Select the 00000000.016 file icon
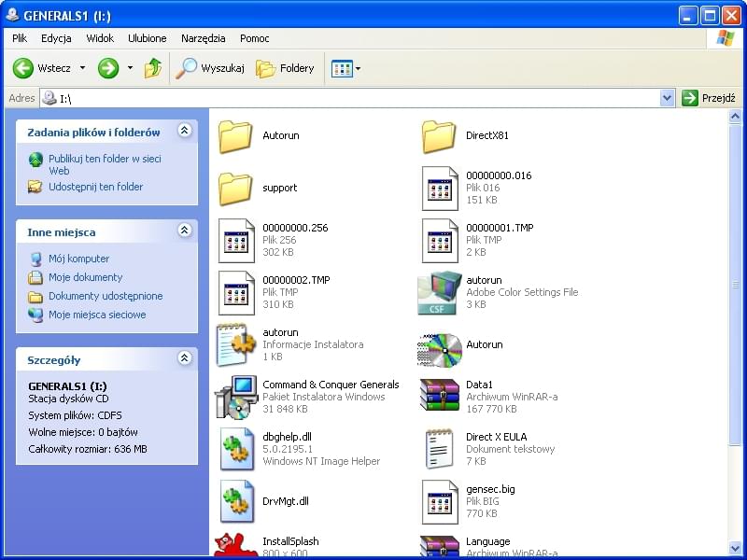The height and width of the screenshot is (560, 747). (440, 189)
